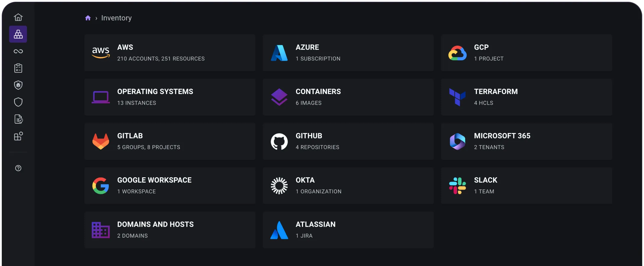Screen dimensions: 644x266
Task: Open the GitLab groups and projects card
Action: pyautogui.click(x=170, y=141)
